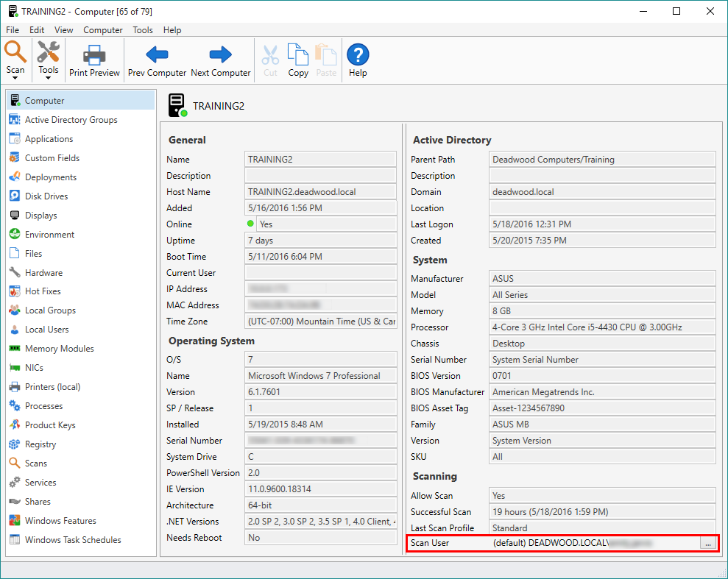
Task: Open the Help menu in menu bar
Action: coord(172,30)
